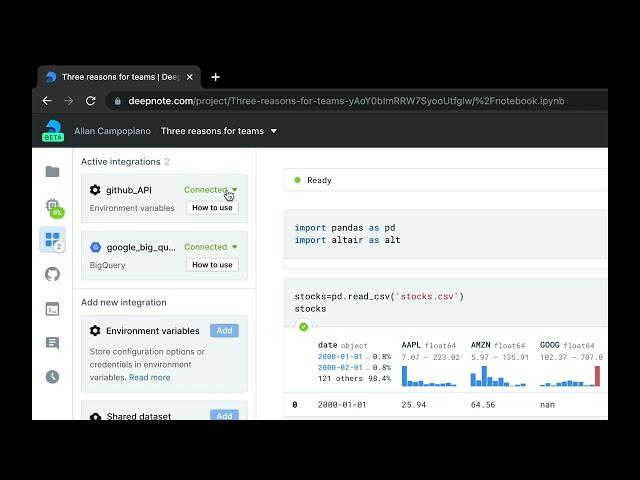Select the Integrations sidebar icon
The height and width of the screenshot is (480, 640).
(52, 240)
